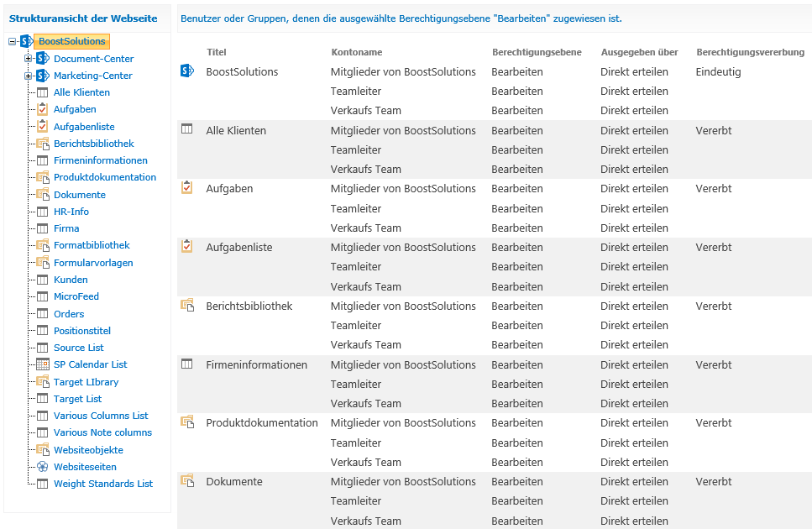
Task: Click the Kunden list icon
Action: click(43, 280)
